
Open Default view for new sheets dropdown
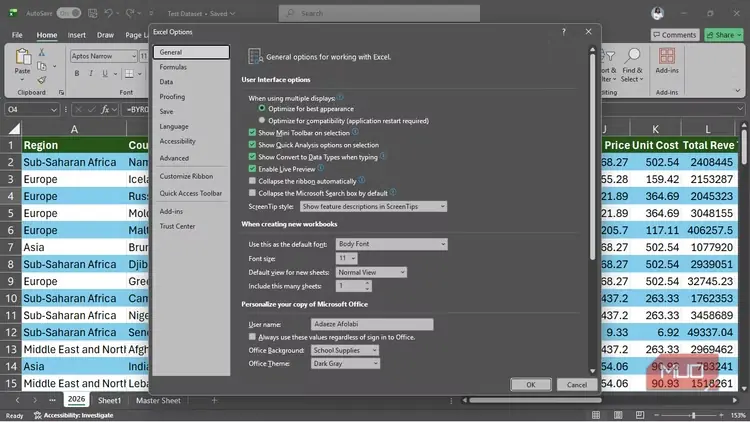[371, 272]
